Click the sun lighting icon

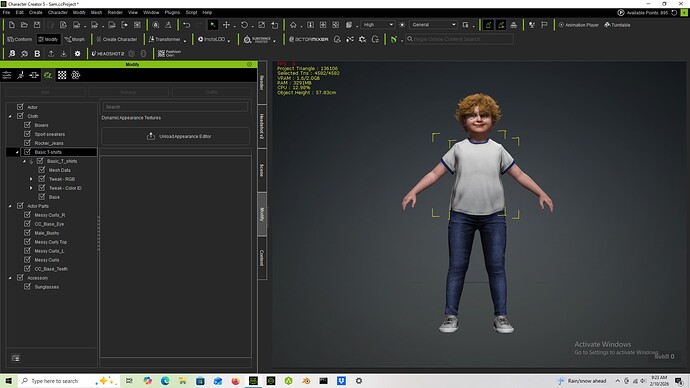(x=402, y=25)
